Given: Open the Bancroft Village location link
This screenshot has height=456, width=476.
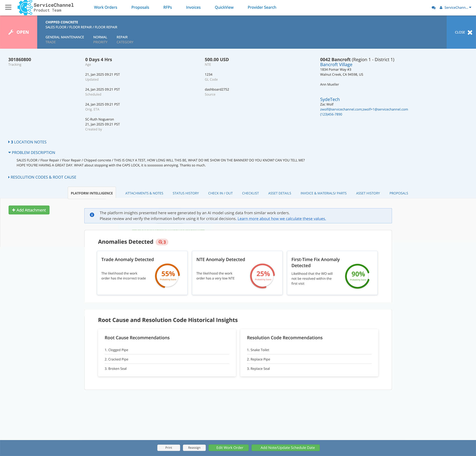Looking at the screenshot, I should click(336, 65).
